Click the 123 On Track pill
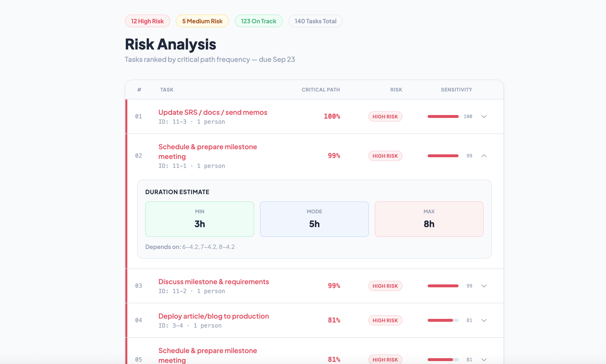Viewport: 606px width, 364px height. pos(259,21)
